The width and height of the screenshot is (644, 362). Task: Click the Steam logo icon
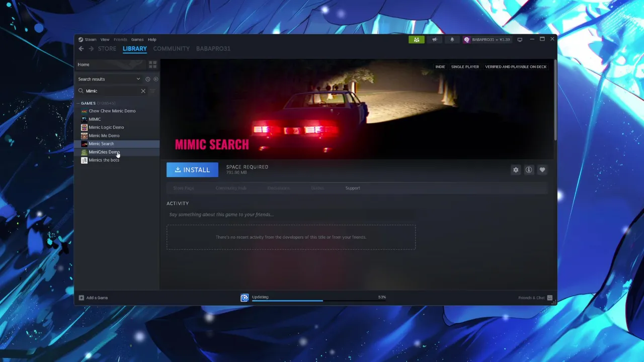80,39
